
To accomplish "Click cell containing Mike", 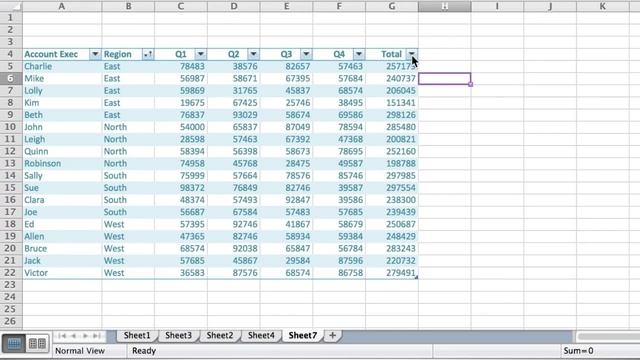I will coord(62,78).
